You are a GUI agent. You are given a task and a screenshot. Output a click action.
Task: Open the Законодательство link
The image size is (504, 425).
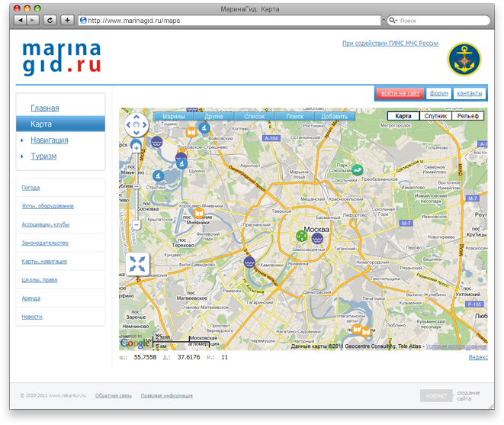(45, 243)
